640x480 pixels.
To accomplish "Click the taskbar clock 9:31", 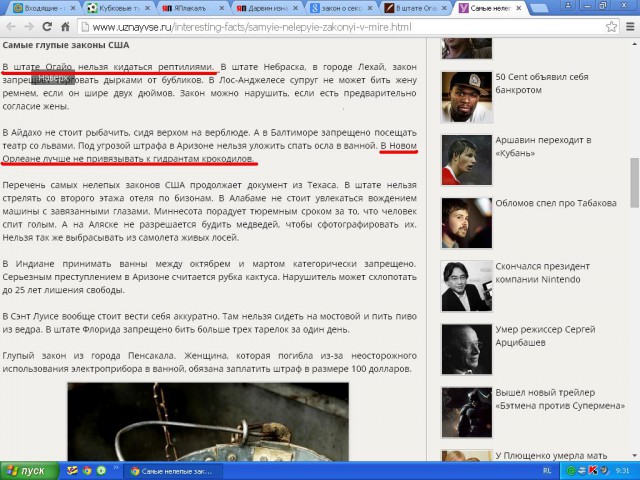I will [622, 471].
